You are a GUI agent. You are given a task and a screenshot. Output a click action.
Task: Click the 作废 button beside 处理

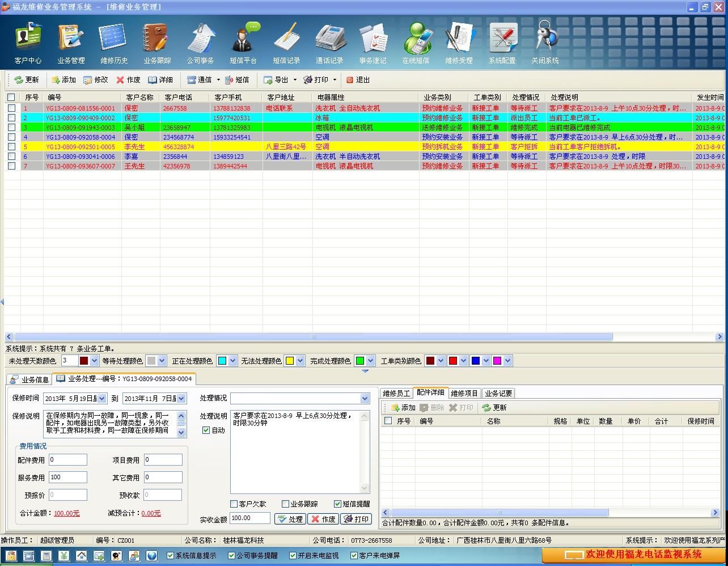[323, 519]
